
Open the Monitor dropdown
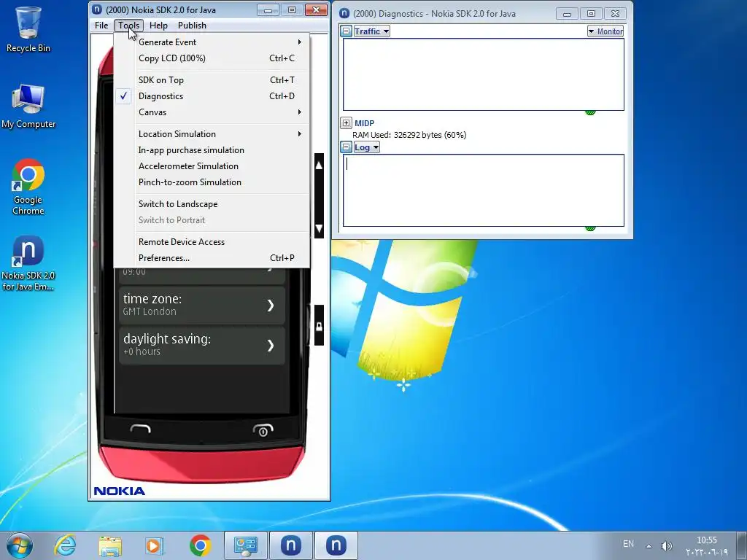(x=605, y=31)
